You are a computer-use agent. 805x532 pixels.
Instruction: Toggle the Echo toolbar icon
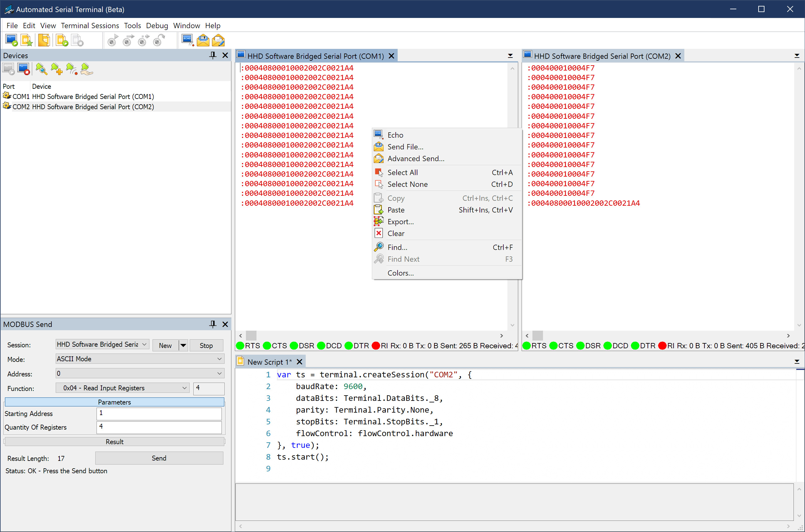pyautogui.click(x=188, y=41)
